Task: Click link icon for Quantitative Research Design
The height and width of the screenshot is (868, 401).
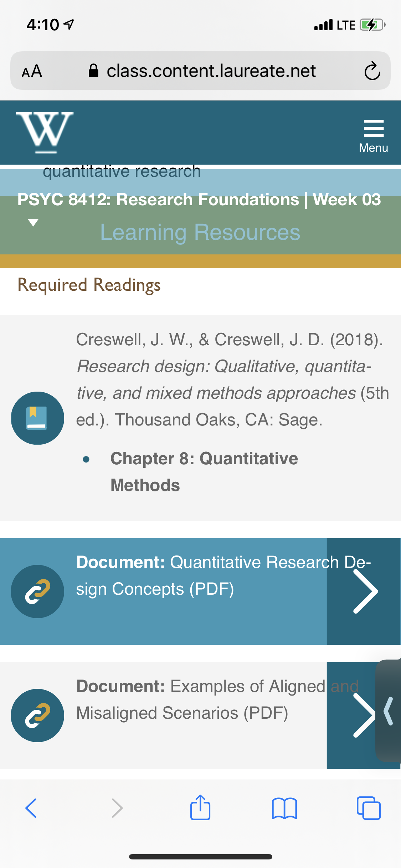Action: 37,591
